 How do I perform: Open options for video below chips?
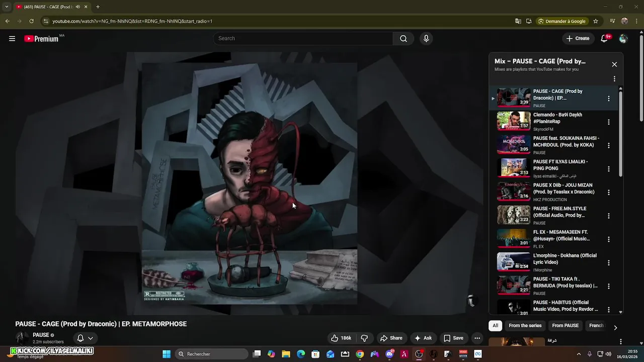[x=620, y=342]
